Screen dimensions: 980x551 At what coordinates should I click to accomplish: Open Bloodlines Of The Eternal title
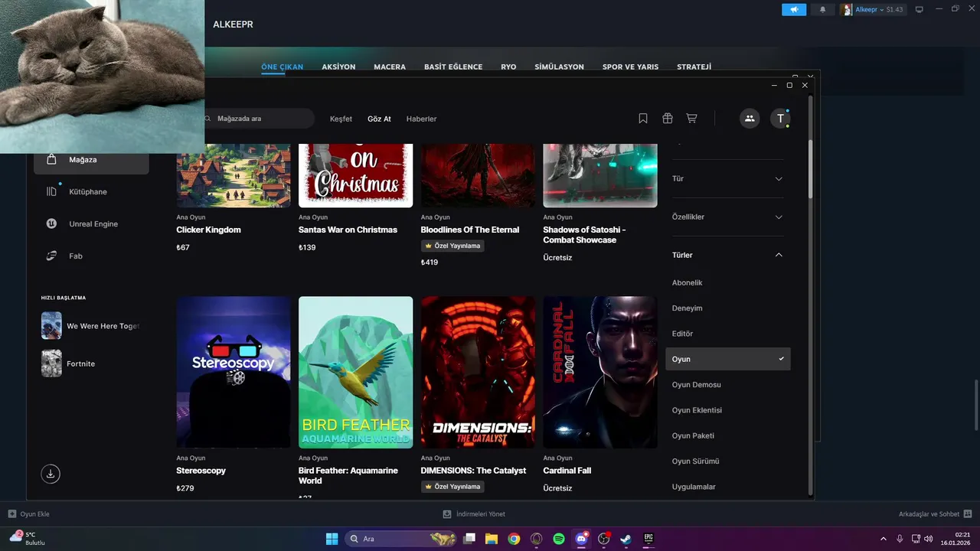(x=470, y=230)
